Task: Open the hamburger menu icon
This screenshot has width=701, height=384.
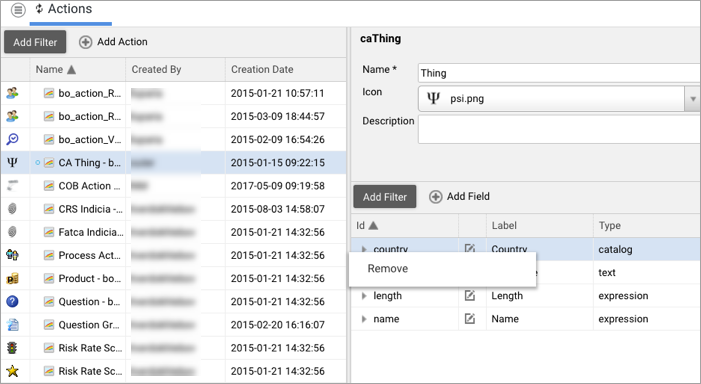Action: click(18, 10)
